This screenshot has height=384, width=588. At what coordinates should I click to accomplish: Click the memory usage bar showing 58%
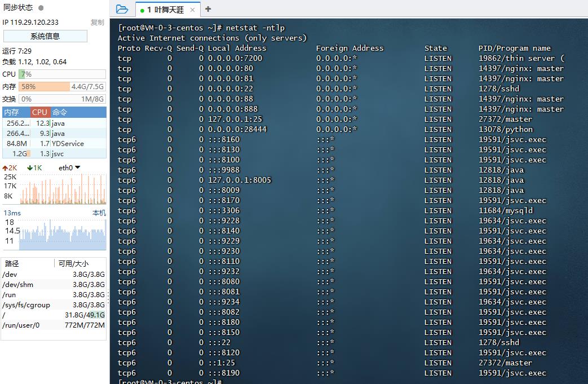pyautogui.click(x=62, y=87)
